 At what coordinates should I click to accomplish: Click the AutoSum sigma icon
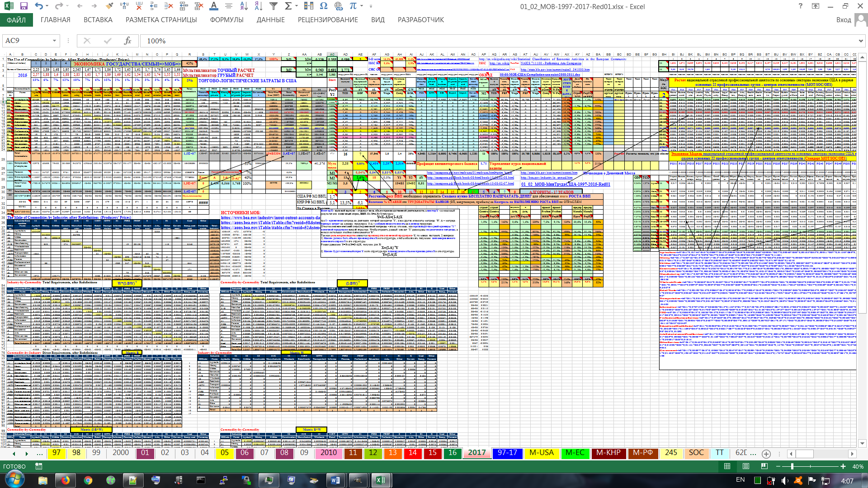point(288,6)
